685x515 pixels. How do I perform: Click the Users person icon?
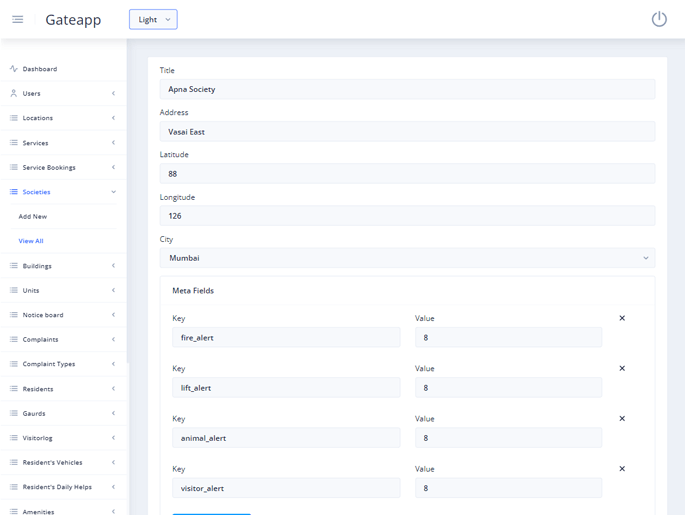(14, 93)
